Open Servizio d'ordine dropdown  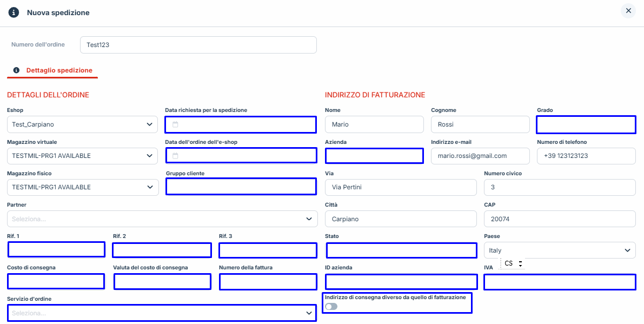(162, 313)
